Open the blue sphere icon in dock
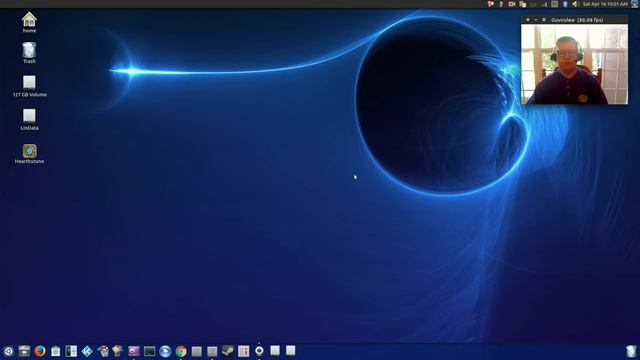The width and height of the screenshot is (640, 360). click(x=165, y=351)
